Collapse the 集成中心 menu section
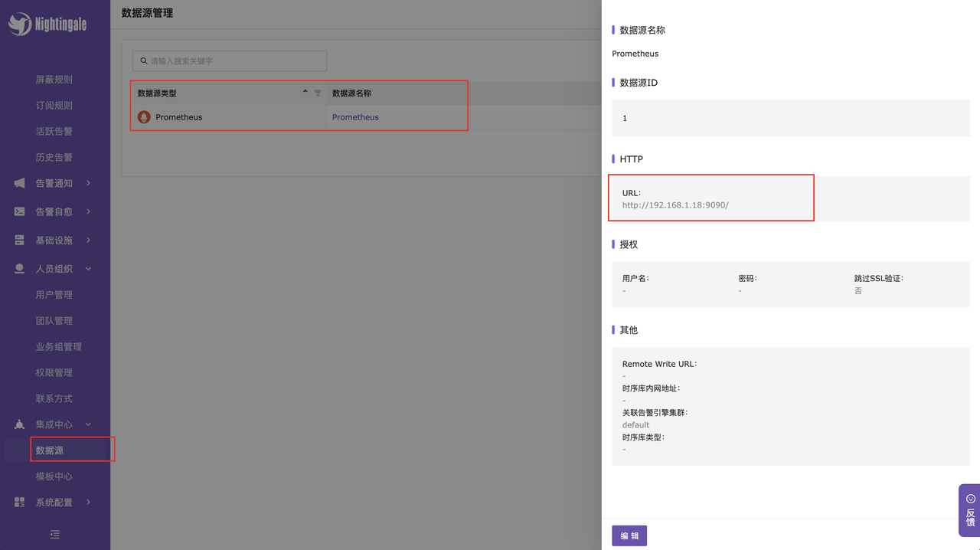The height and width of the screenshot is (550, 980). point(88,424)
